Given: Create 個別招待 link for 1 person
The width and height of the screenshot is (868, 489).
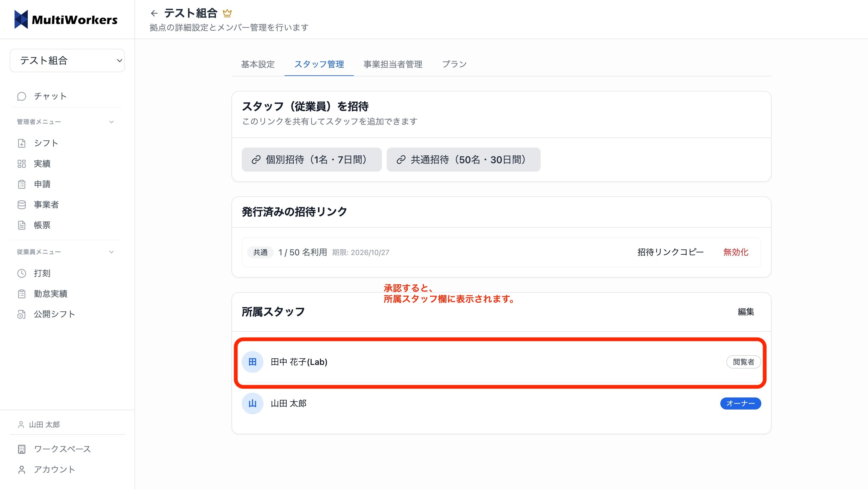Looking at the screenshot, I should pos(312,160).
